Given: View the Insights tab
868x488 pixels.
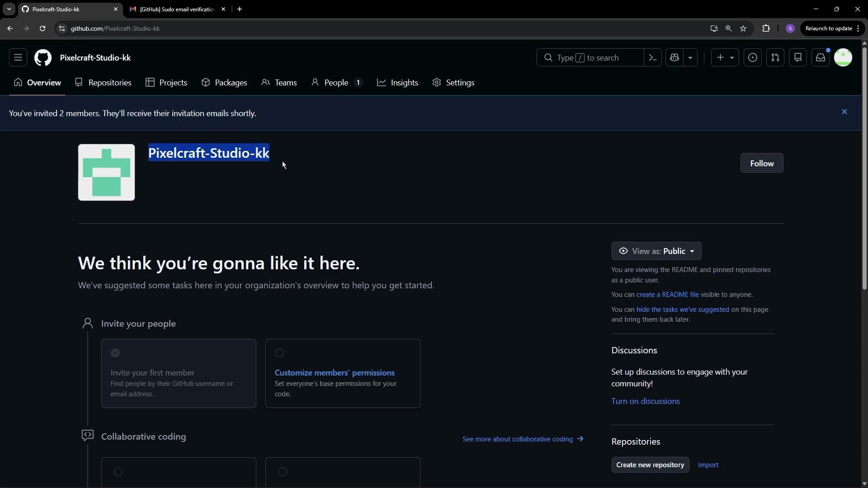Looking at the screenshot, I should 398,83.
